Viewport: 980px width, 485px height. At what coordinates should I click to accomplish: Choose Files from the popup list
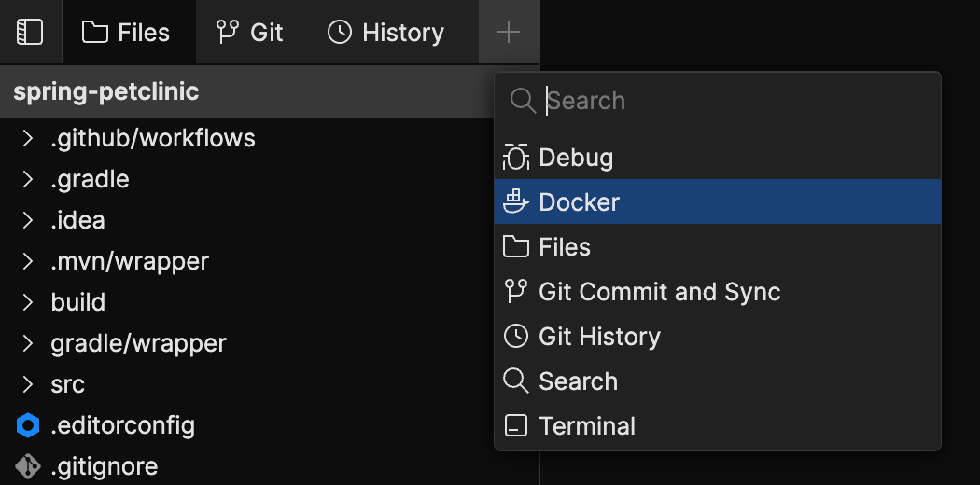(x=565, y=247)
